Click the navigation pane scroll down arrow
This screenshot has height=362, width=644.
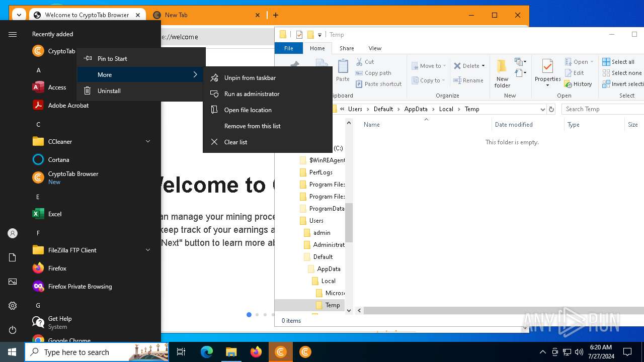click(349, 311)
